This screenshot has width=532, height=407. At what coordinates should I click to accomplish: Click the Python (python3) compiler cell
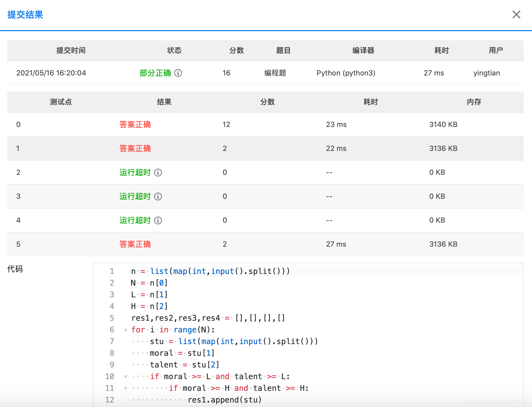point(346,73)
